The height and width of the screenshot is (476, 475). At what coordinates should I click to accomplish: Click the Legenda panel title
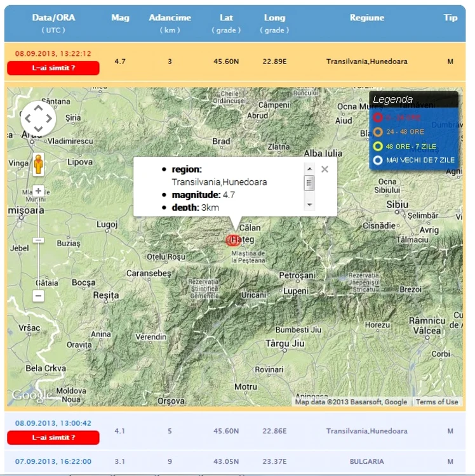pos(392,100)
